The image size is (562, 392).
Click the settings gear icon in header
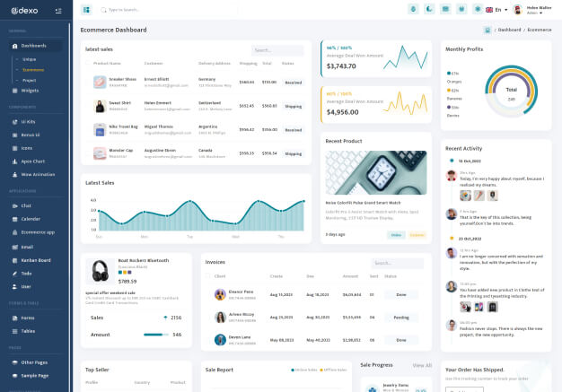click(479, 9)
